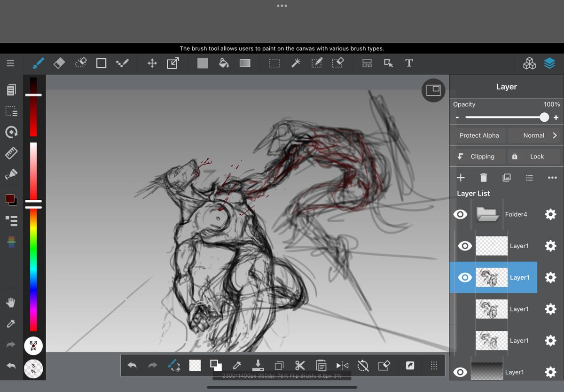
Task: Tap undo arrow in bottom toolbar
Action: tap(132, 365)
